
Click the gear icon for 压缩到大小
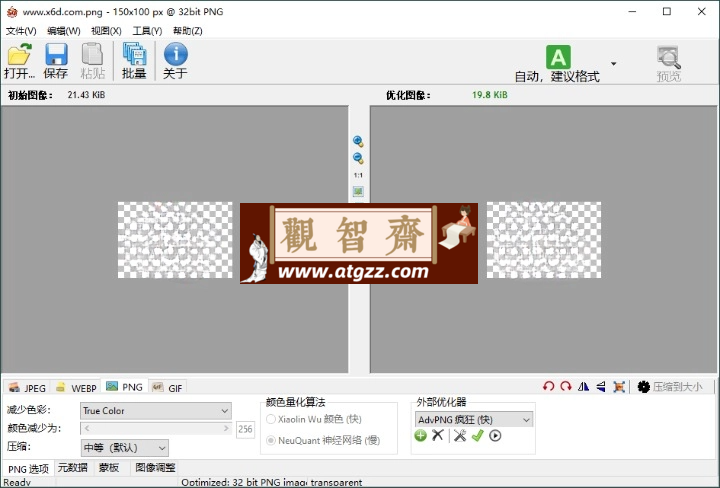[x=644, y=387]
